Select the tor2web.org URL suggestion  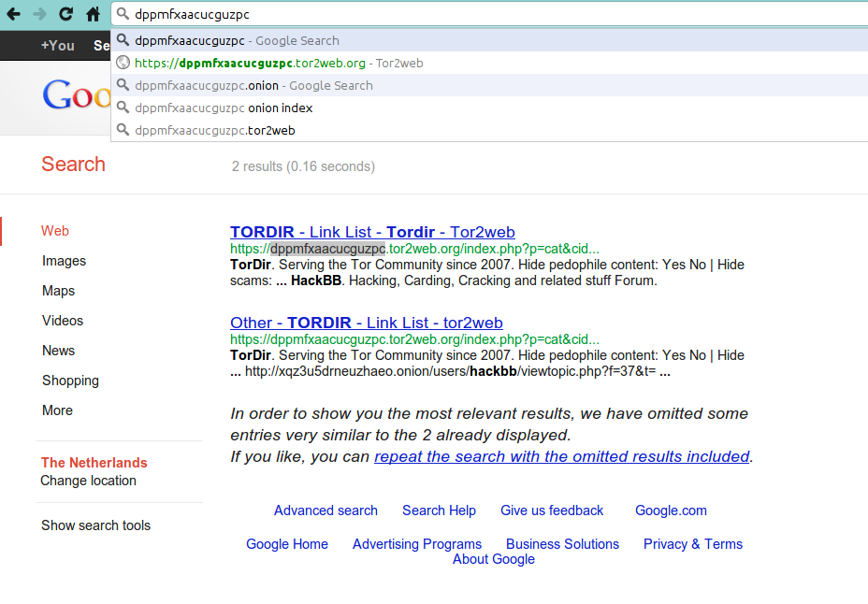click(x=489, y=63)
